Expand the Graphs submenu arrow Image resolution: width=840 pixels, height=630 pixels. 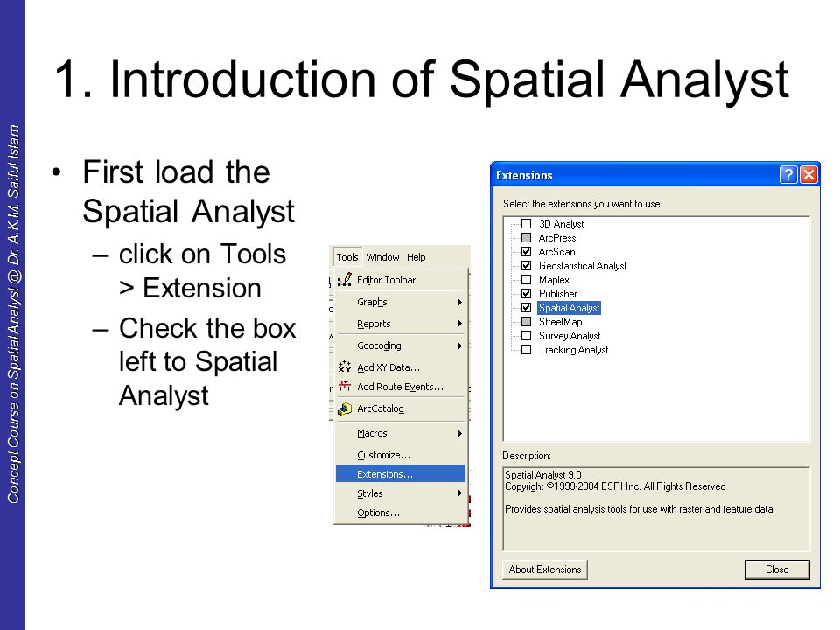[459, 302]
